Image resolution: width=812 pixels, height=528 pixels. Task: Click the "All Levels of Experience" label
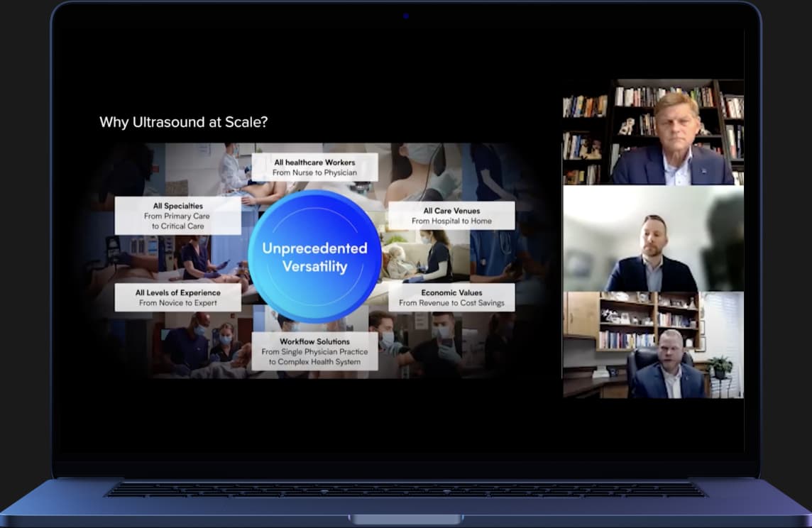tap(177, 297)
